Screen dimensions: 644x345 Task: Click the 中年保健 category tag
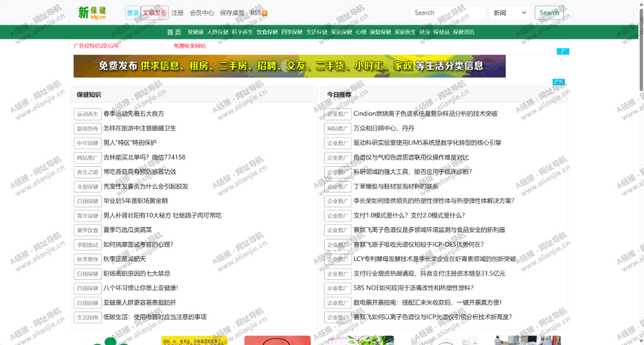(88, 143)
